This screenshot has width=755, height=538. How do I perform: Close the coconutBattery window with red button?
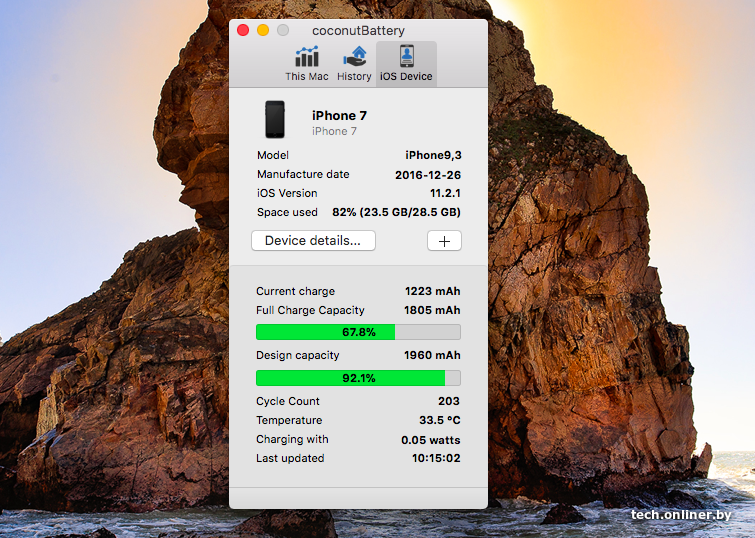click(243, 30)
